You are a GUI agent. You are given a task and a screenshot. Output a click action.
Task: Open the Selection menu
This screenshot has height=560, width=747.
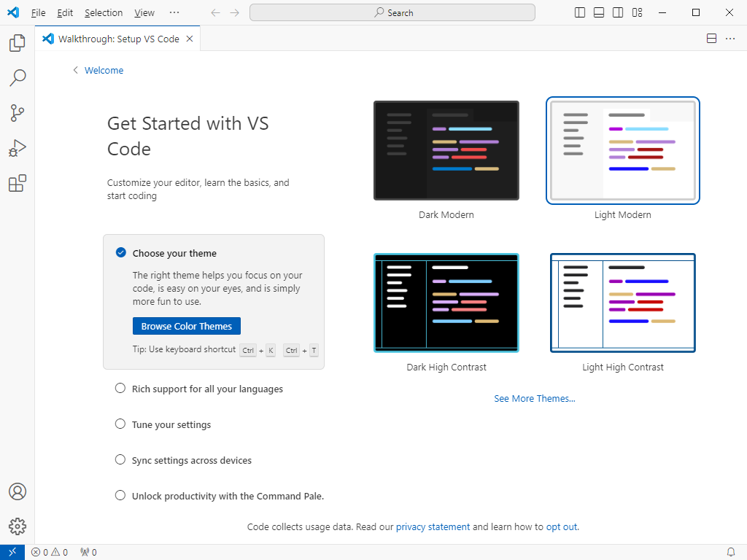click(x=104, y=13)
